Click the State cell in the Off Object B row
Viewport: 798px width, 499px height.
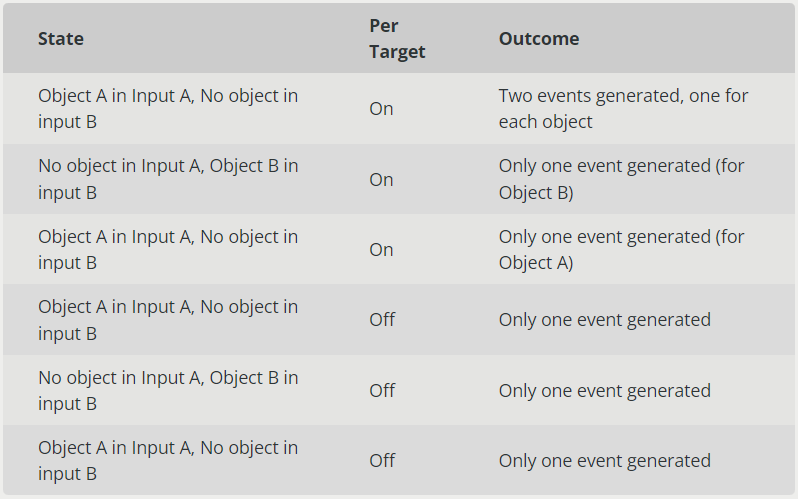pos(168,391)
